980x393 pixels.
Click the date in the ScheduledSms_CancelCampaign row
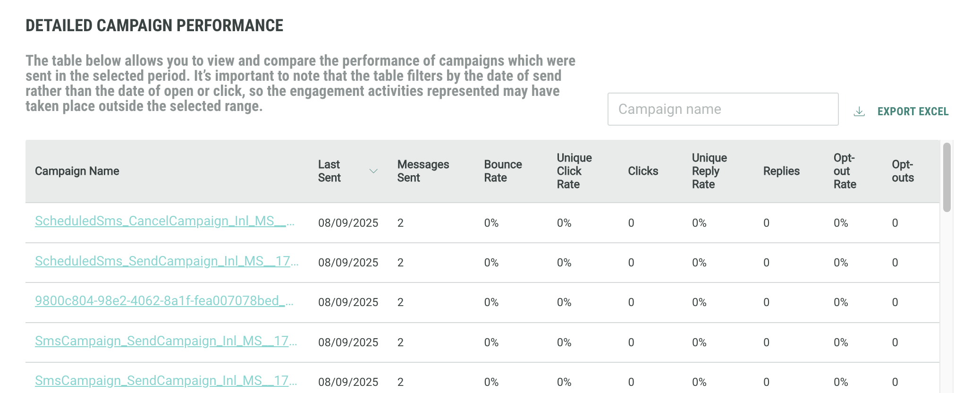[348, 223]
